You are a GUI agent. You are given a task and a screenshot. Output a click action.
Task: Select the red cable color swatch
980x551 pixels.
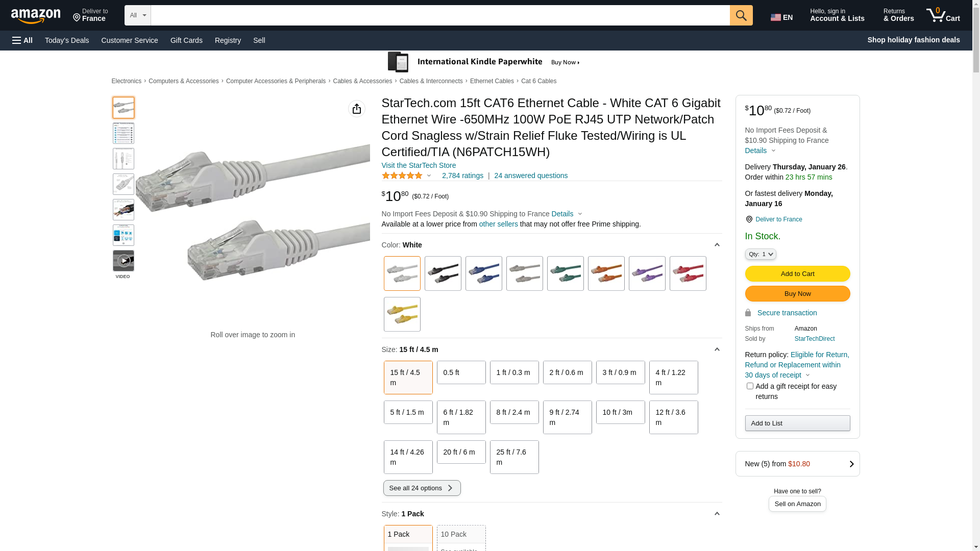[x=688, y=273]
